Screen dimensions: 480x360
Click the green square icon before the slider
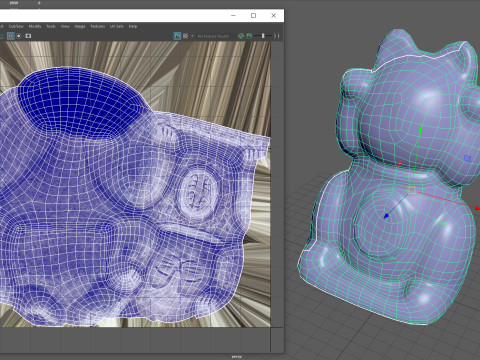(x=249, y=36)
